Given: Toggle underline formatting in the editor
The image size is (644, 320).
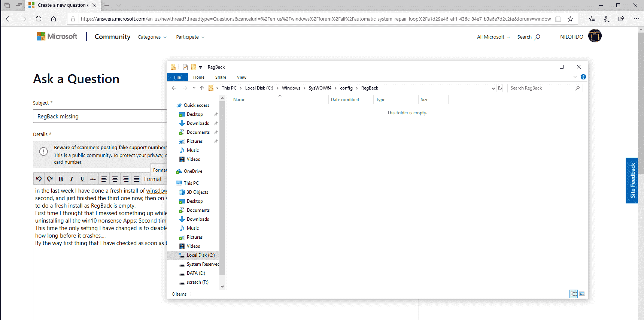Looking at the screenshot, I should point(82,179).
